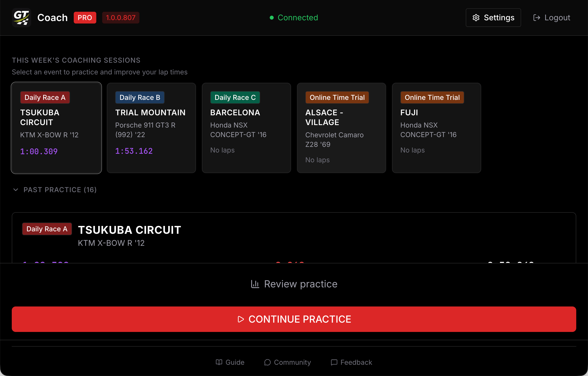The width and height of the screenshot is (588, 376).
Task: Open Settings with the gear button
Action: [x=493, y=18]
